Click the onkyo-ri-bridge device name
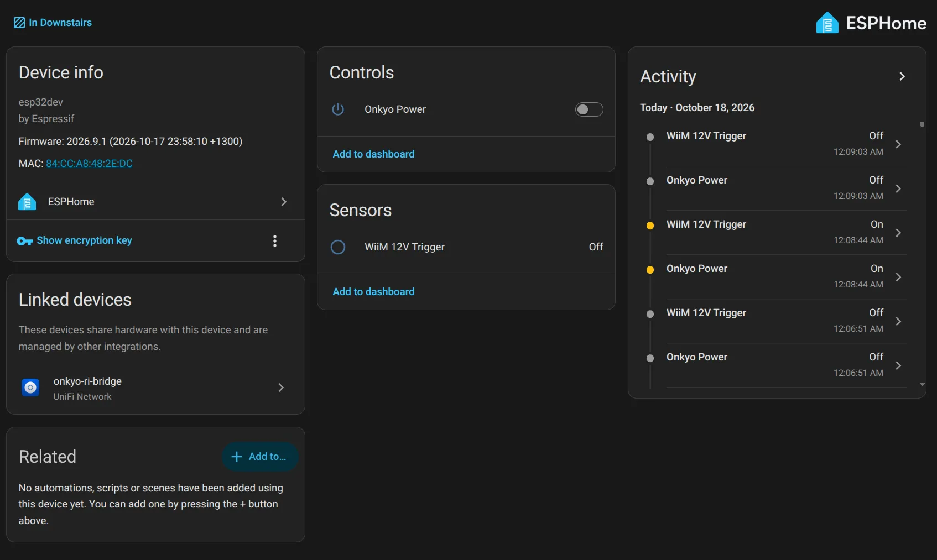This screenshot has width=937, height=560. [x=87, y=381]
